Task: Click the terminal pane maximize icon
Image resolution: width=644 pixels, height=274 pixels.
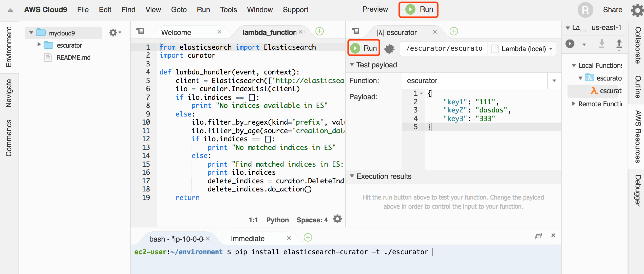Action: pos(538,236)
